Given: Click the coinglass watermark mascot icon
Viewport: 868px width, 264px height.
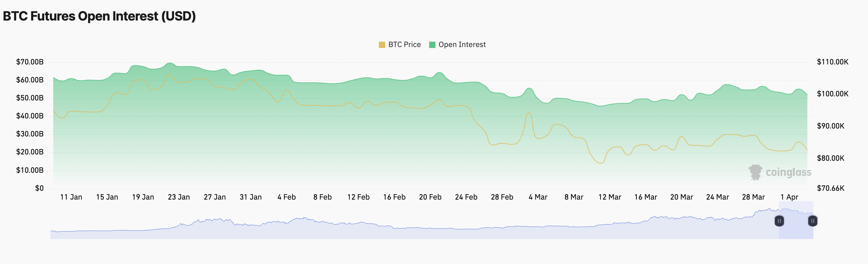Looking at the screenshot, I should coord(755,172).
